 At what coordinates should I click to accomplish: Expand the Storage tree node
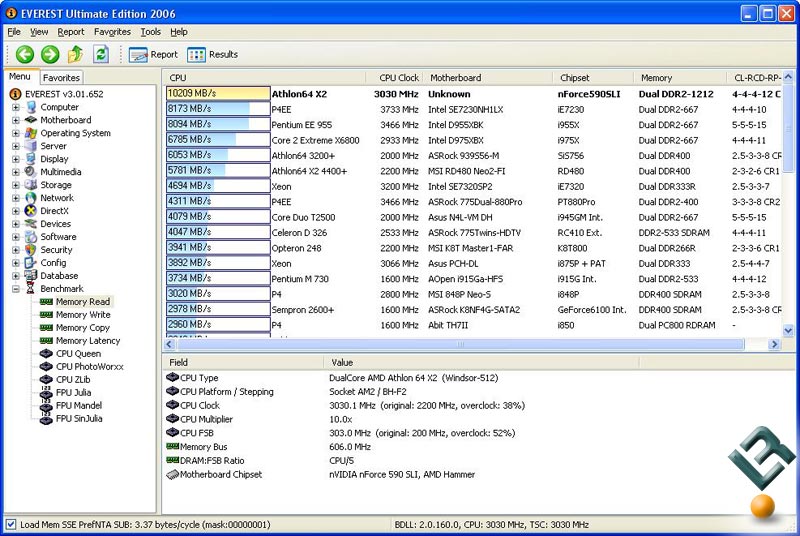tap(16, 185)
